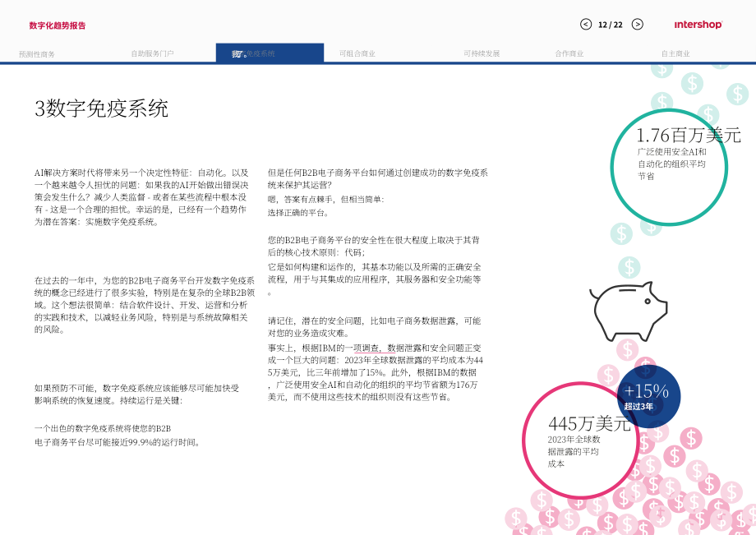Click the paragraph starting 如果预防不可能

137,394
